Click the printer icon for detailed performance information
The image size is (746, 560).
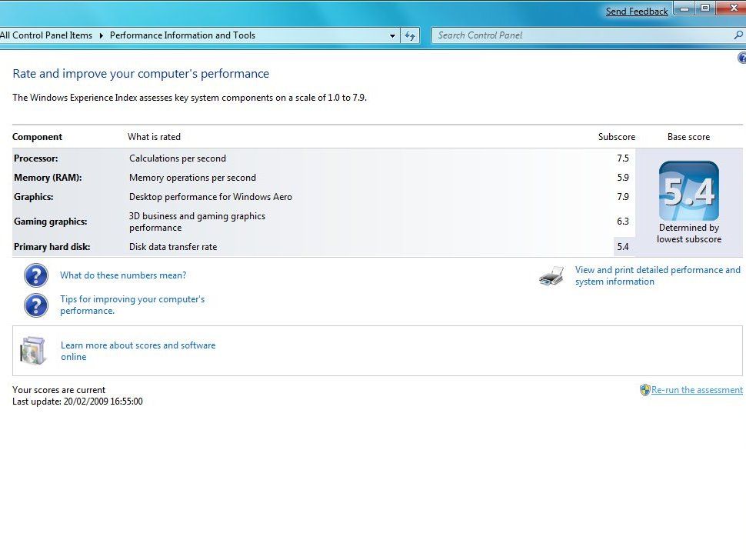pyautogui.click(x=551, y=275)
